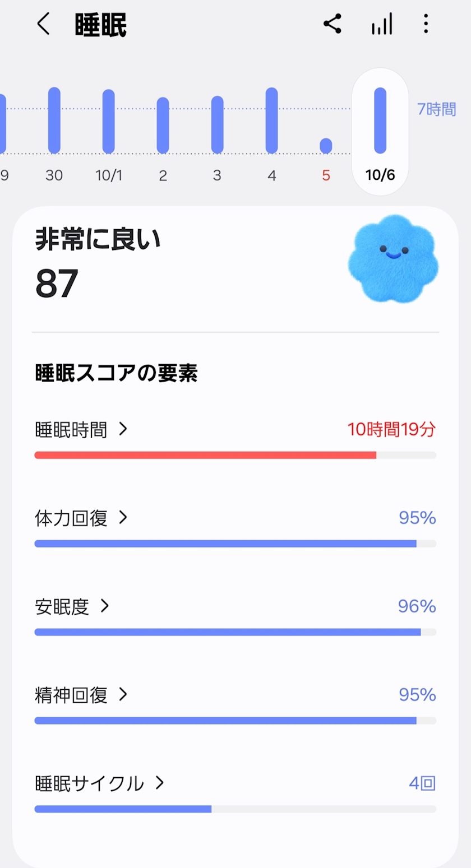Viewport: 471px width, 868px height.
Task: Expand the 睡眠サイクル details chevron
Action: click(160, 783)
